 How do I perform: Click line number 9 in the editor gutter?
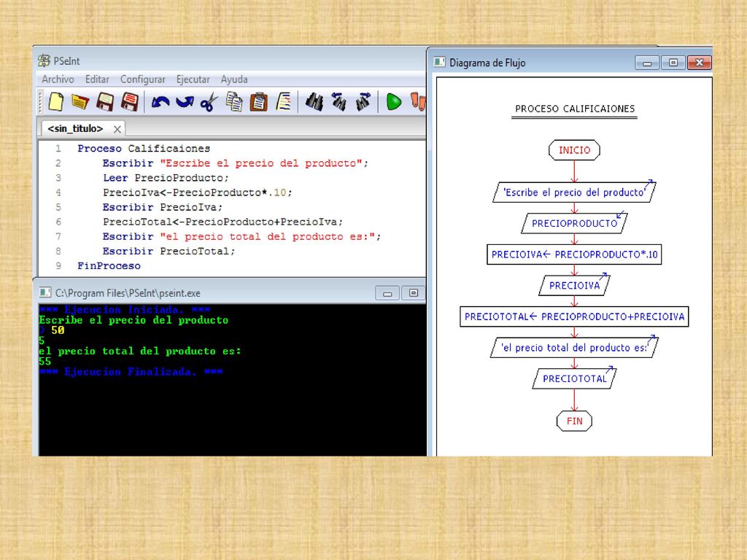pyautogui.click(x=58, y=265)
